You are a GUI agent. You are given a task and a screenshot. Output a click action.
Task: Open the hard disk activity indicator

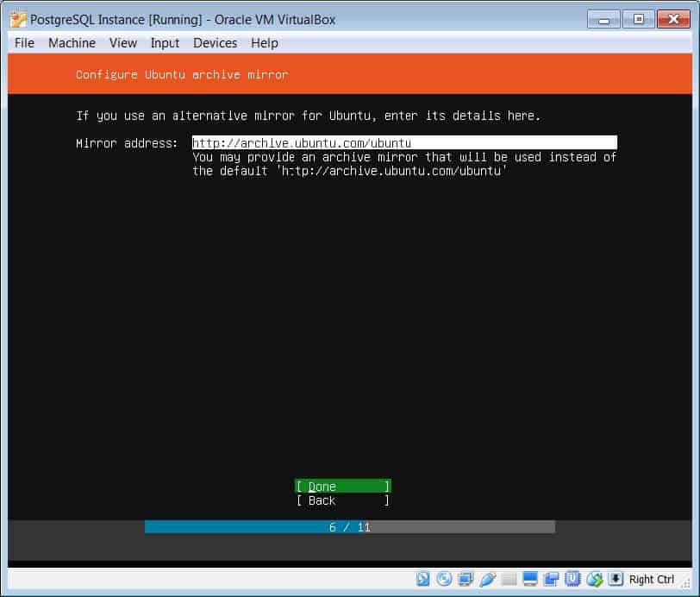tap(422, 579)
